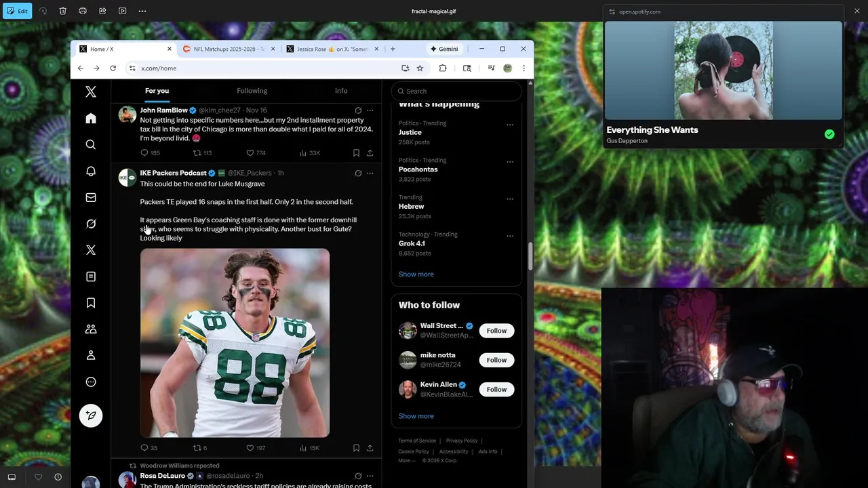Screen dimensions: 868x488
Task: Switch to the Following timeline tab
Action: click(x=252, y=91)
